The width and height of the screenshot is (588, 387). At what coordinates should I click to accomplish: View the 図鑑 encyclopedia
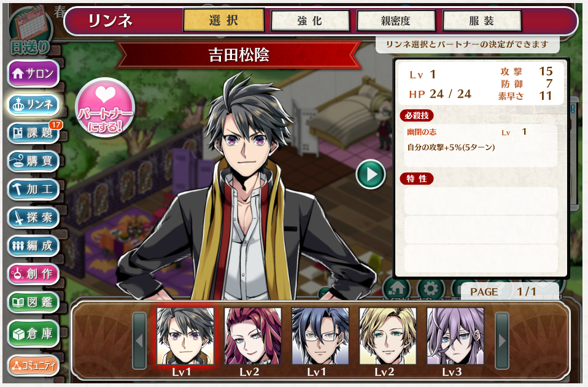click(33, 302)
